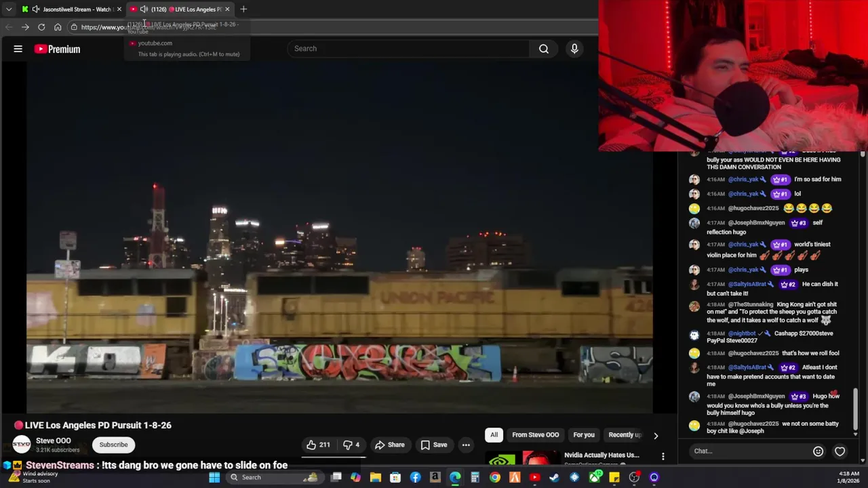868x488 pixels.
Task: Open Sticky Notes from taskbar
Action: click(x=614, y=477)
